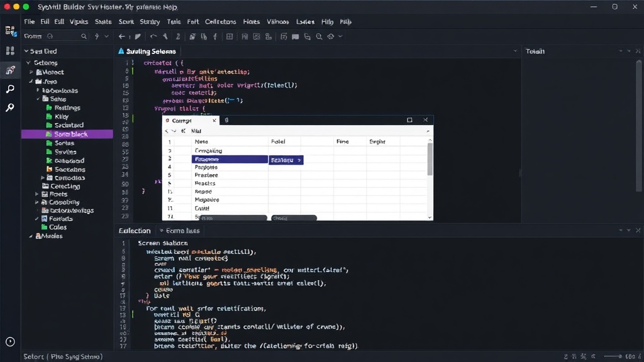Open the dropdown chevron next to the lightning bolt
The height and width of the screenshot is (362, 644).
pos(106,36)
